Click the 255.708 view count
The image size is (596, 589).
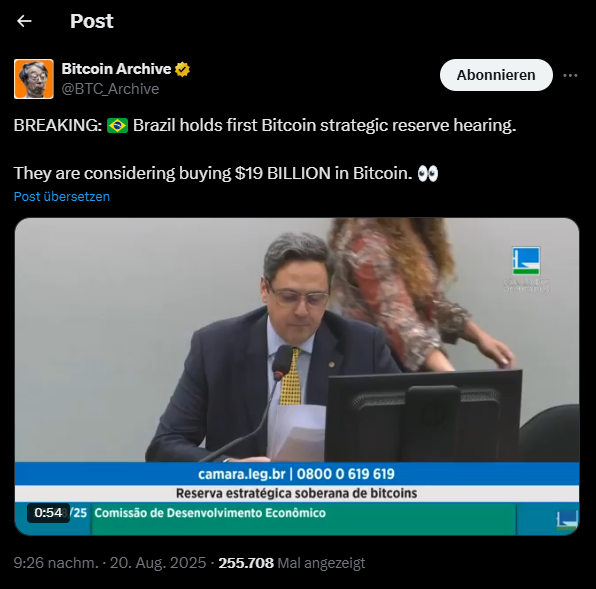point(246,563)
